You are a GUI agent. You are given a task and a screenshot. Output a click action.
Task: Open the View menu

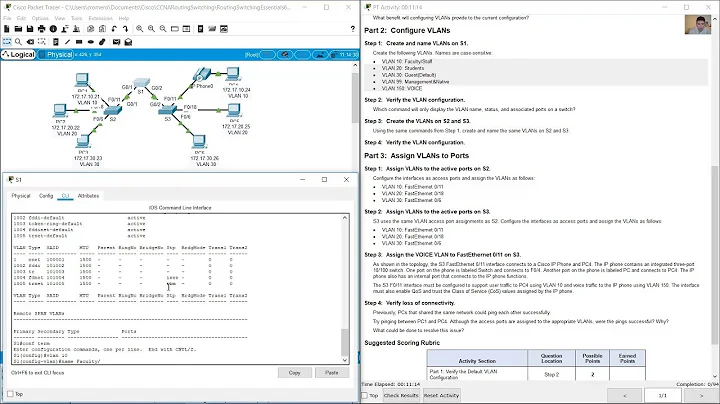pyautogui.click(x=60, y=18)
